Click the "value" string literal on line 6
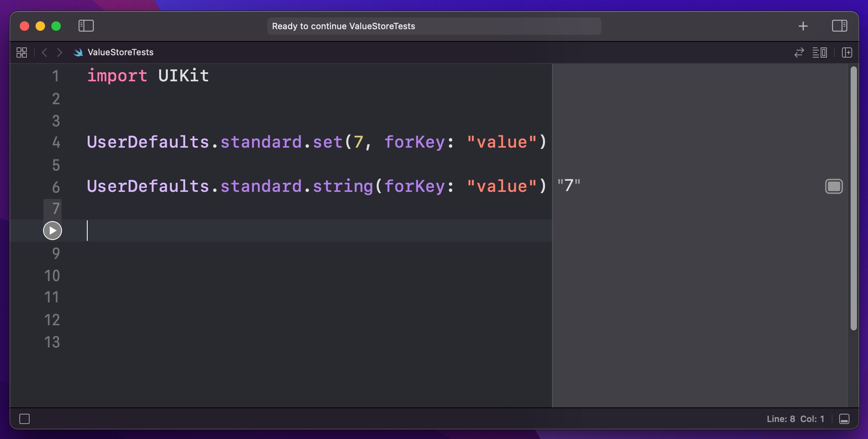Image resolution: width=868 pixels, height=439 pixels. (502, 186)
